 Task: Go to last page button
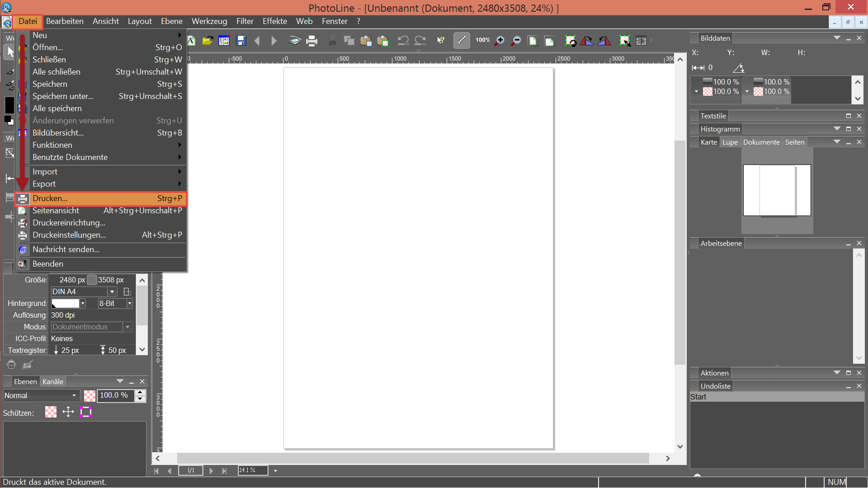coord(225,471)
